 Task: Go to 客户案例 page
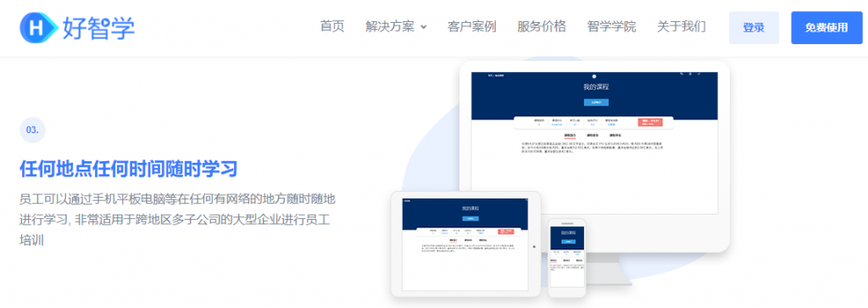point(471,26)
